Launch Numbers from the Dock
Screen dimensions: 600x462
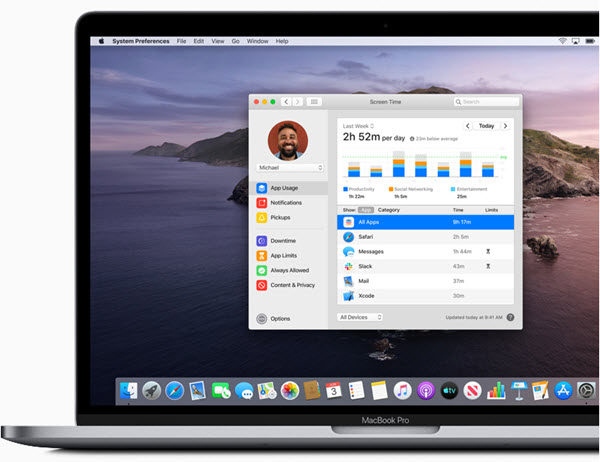point(496,391)
